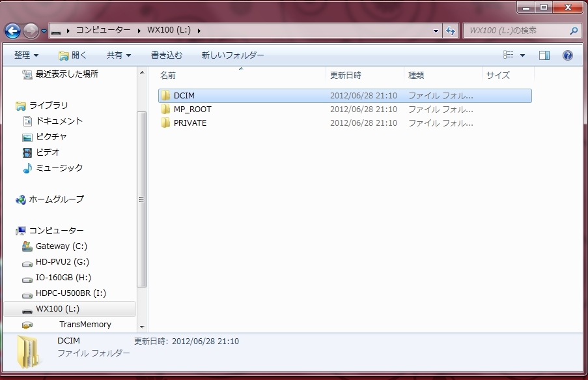Viewport: 588px width, 380px height.
Task: Open ドキュメント library
Action: [59, 121]
